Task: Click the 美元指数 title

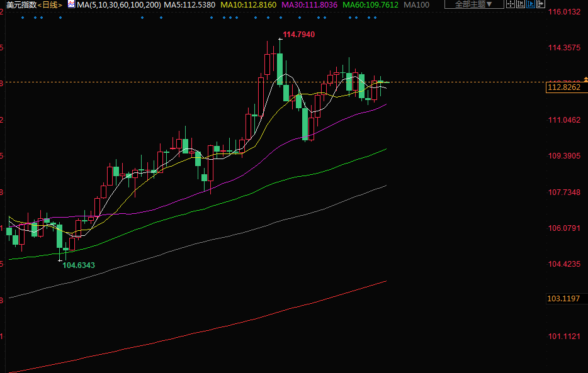Action: pos(21,4)
